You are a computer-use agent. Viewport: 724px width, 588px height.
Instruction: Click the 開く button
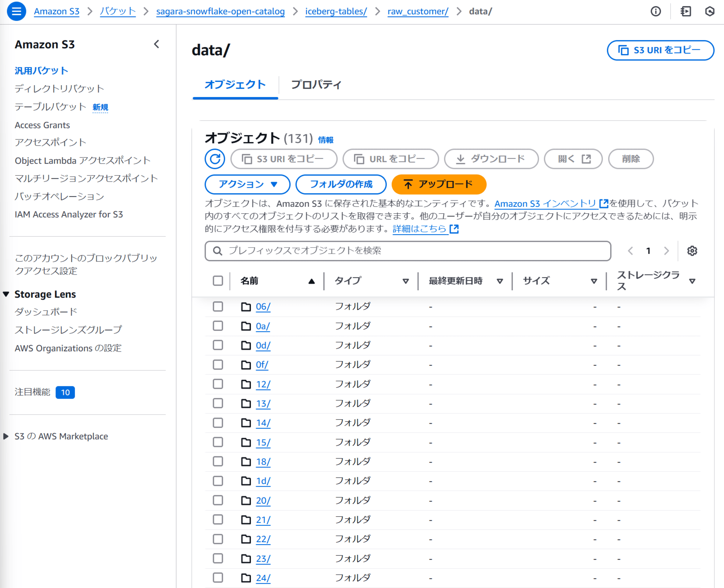pos(573,159)
